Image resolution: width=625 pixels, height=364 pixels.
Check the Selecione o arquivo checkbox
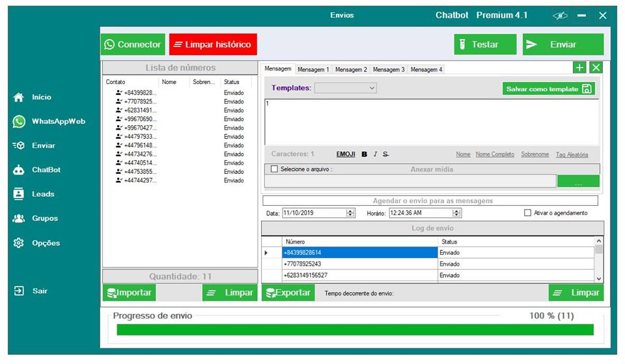point(274,169)
